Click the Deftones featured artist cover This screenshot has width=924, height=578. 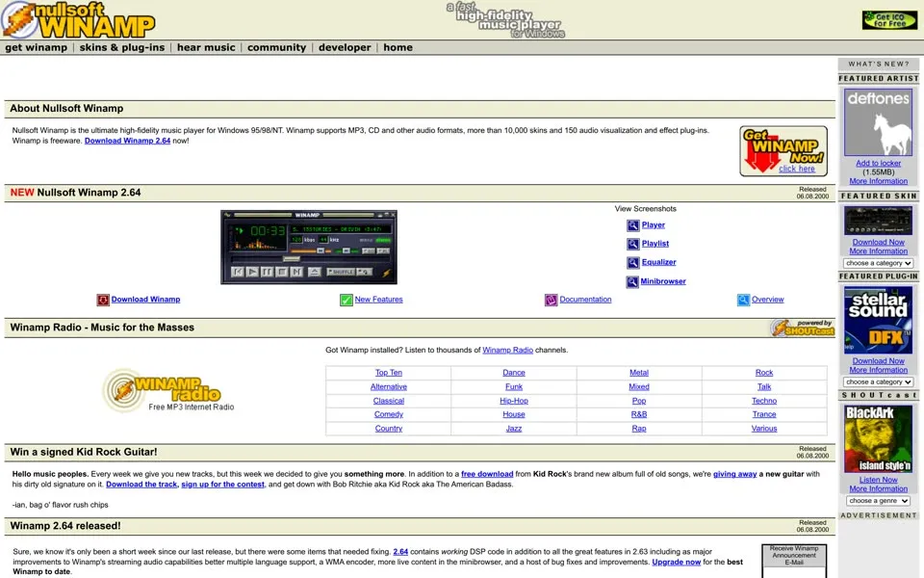[878, 122]
